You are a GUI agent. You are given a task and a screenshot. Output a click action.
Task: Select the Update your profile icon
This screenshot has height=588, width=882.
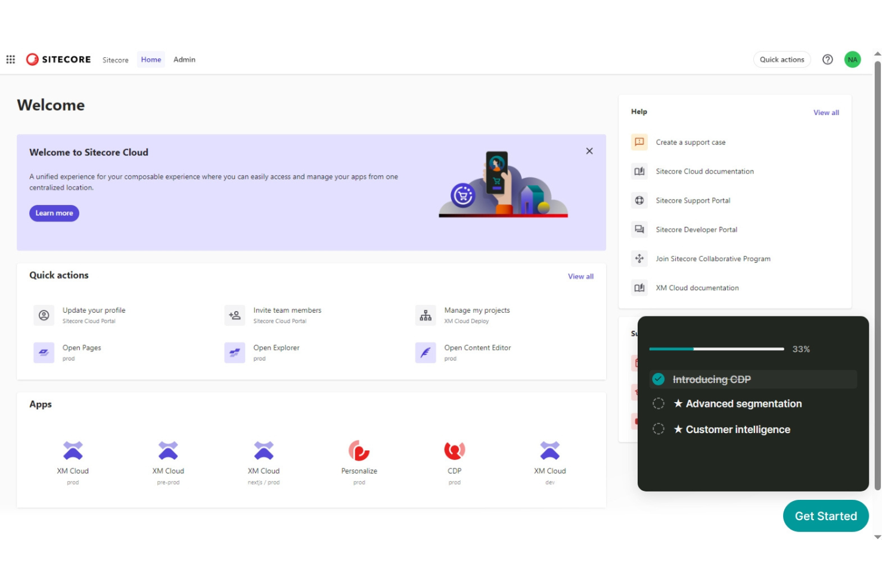44,315
